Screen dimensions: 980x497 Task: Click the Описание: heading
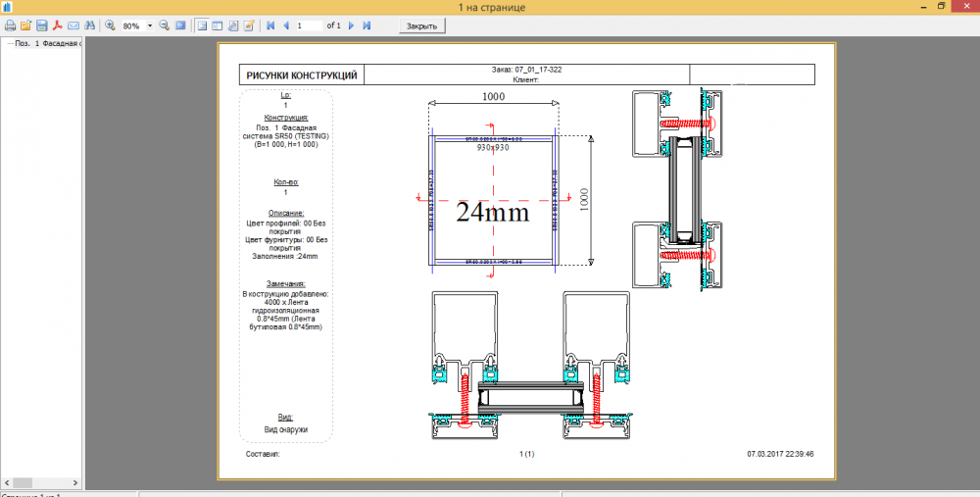[x=285, y=213]
